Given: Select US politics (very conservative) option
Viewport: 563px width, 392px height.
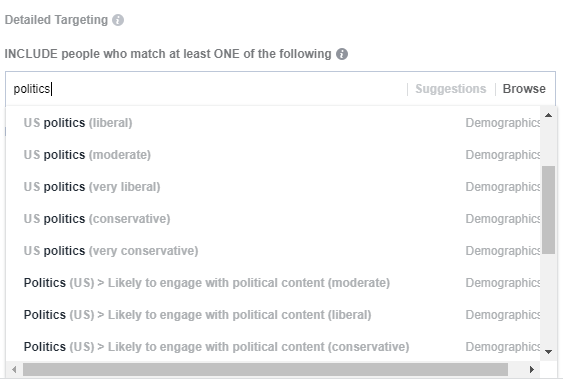Looking at the screenshot, I should (x=273, y=251).
